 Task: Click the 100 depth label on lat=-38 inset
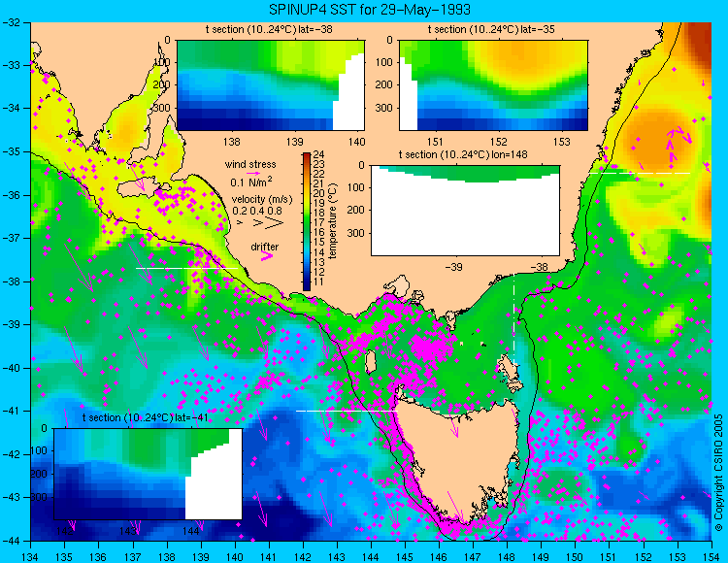[x=163, y=62]
